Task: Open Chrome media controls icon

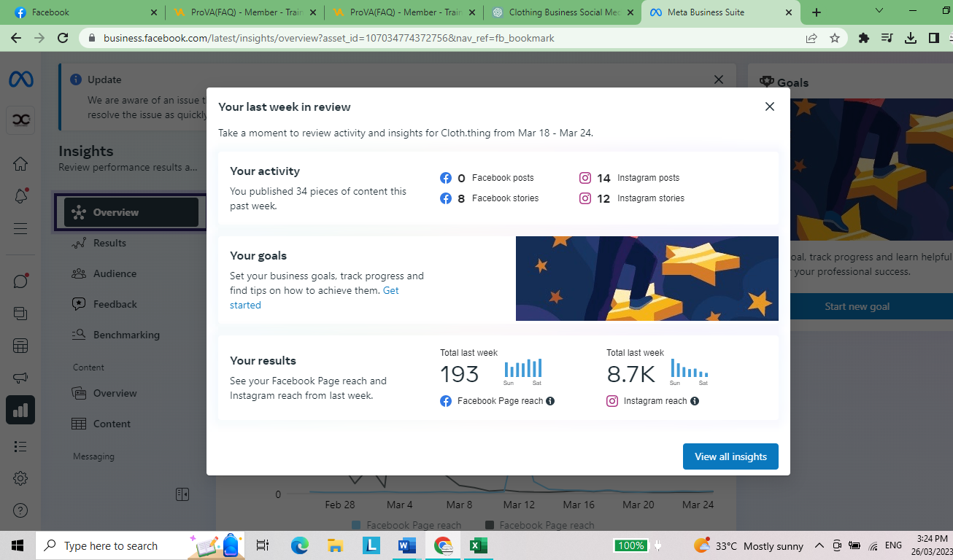Action: [x=887, y=38]
